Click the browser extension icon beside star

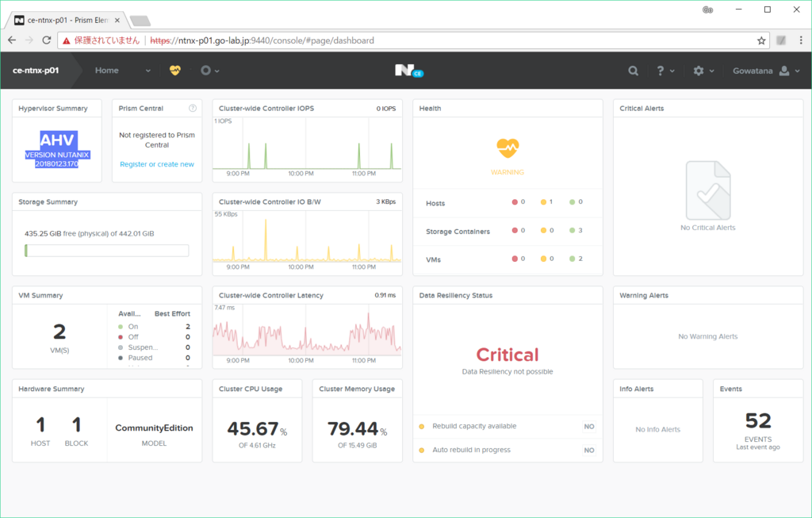click(781, 40)
